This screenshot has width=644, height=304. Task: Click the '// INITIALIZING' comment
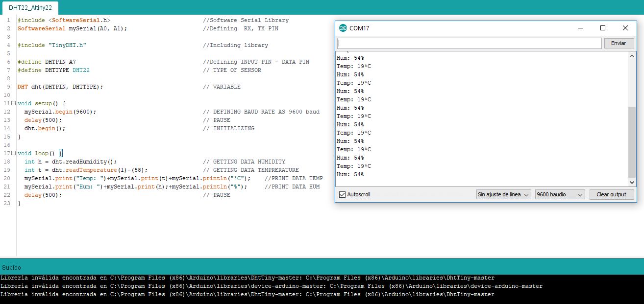(228, 129)
